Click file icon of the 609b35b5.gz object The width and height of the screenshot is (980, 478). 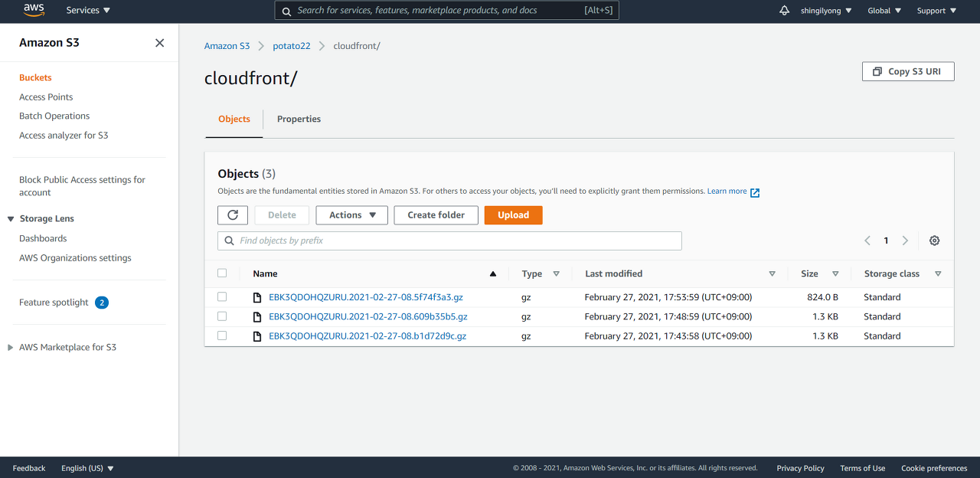[x=259, y=316]
